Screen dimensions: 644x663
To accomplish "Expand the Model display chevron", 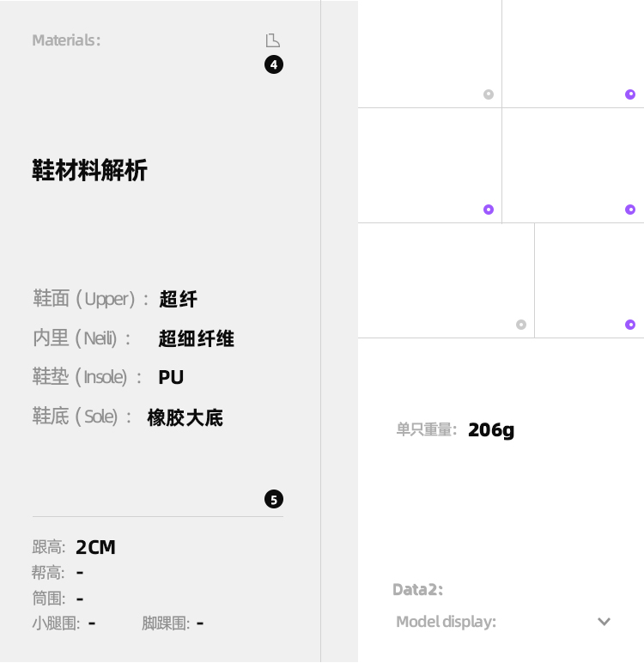I will (604, 622).
